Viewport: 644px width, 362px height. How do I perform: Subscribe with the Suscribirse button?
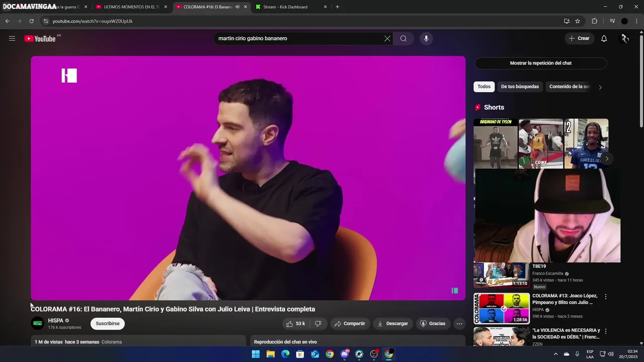pyautogui.click(x=108, y=323)
